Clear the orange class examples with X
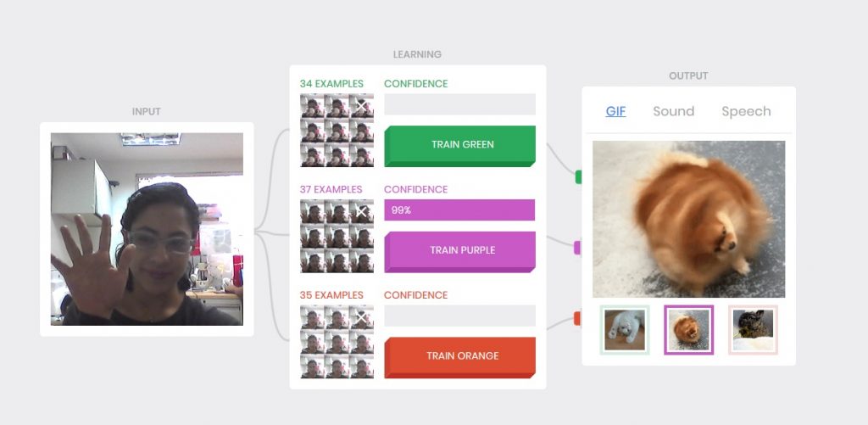Viewport: 868px width, 425px height. click(361, 317)
